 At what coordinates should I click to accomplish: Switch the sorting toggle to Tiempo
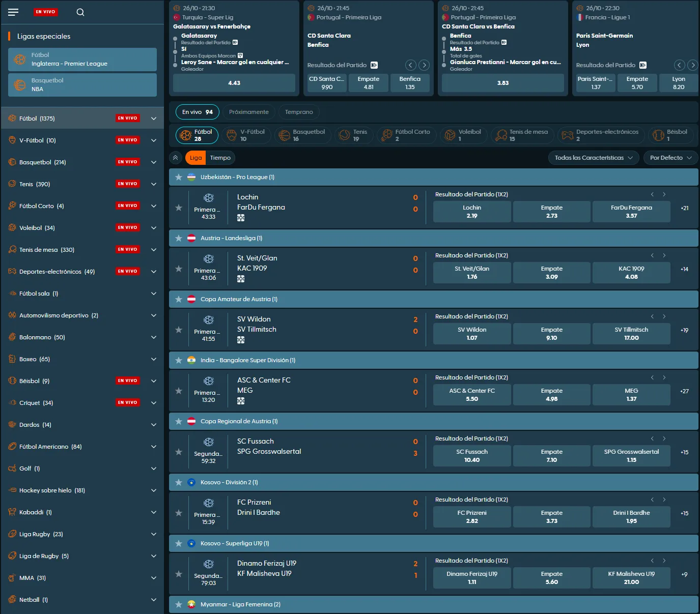click(x=220, y=158)
